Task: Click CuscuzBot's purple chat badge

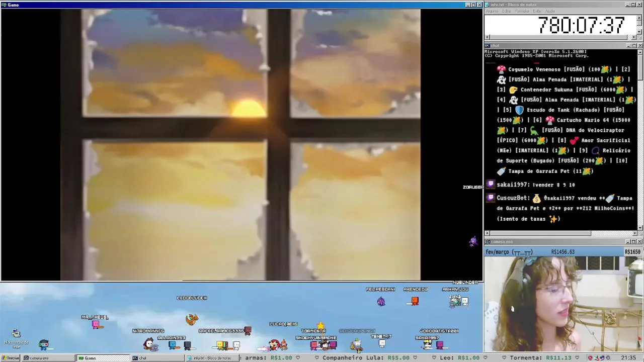Action: tap(491, 198)
